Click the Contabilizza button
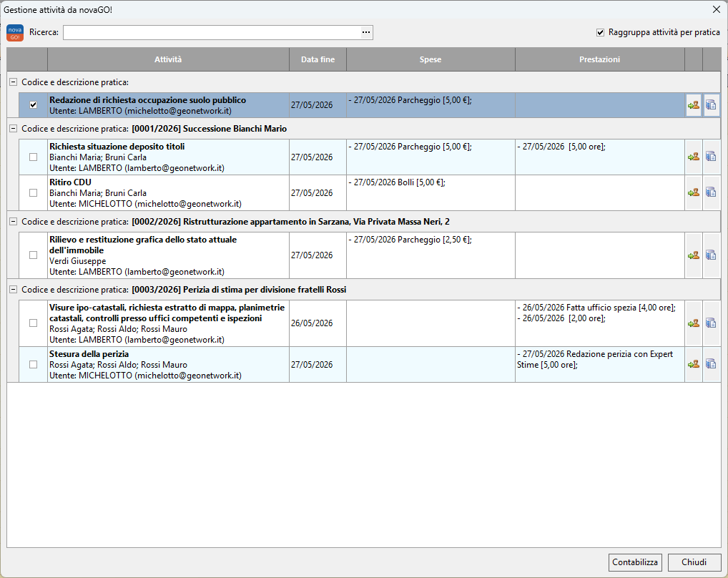 (x=635, y=562)
